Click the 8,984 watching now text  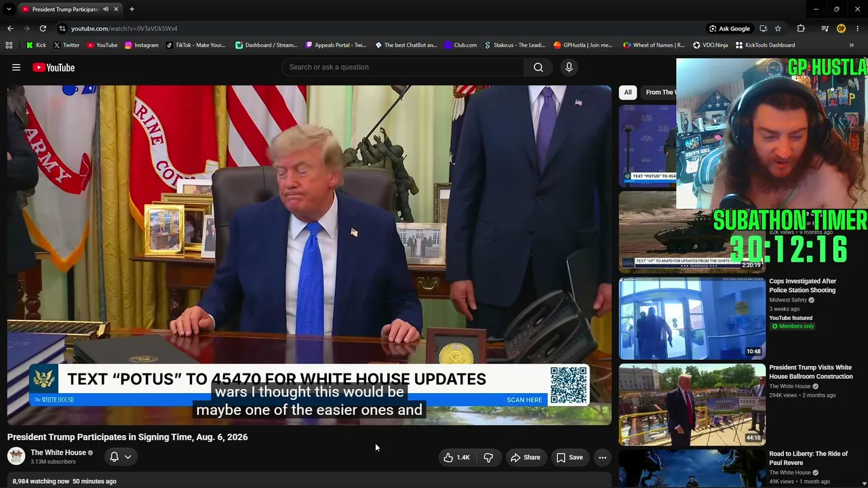point(41,481)
